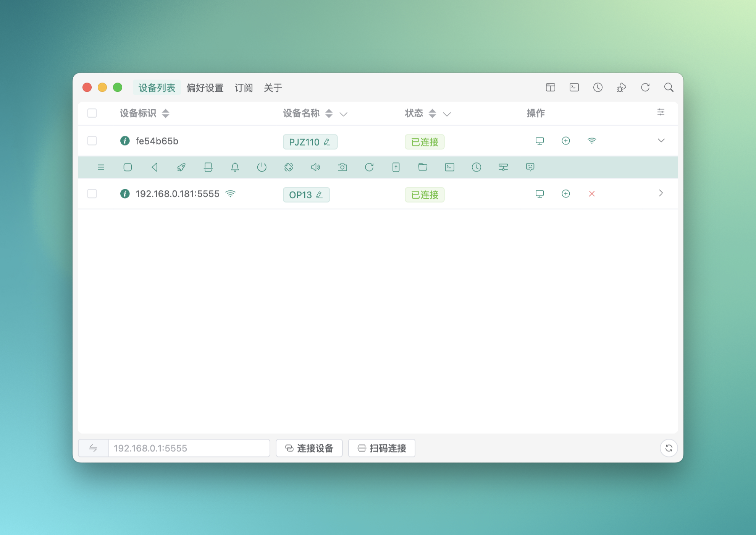Image resolution: width=756 pixels, height=535 pixels.
Task: Select the checkbox for 192.168.0.181:5555
Action: click(x=92, y=194)
